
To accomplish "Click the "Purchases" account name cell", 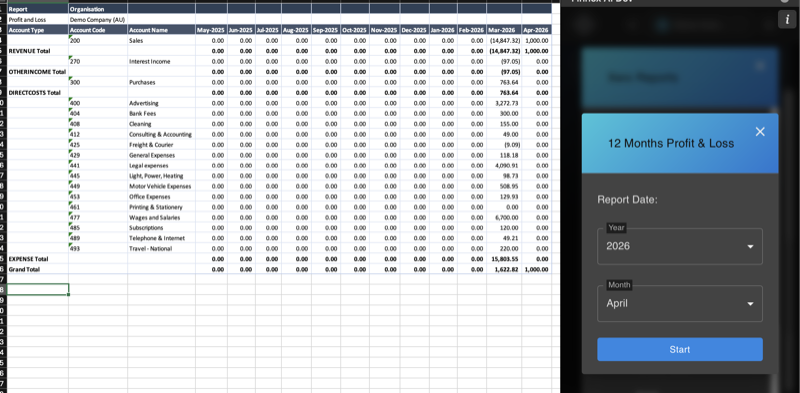I will point(161,82).
